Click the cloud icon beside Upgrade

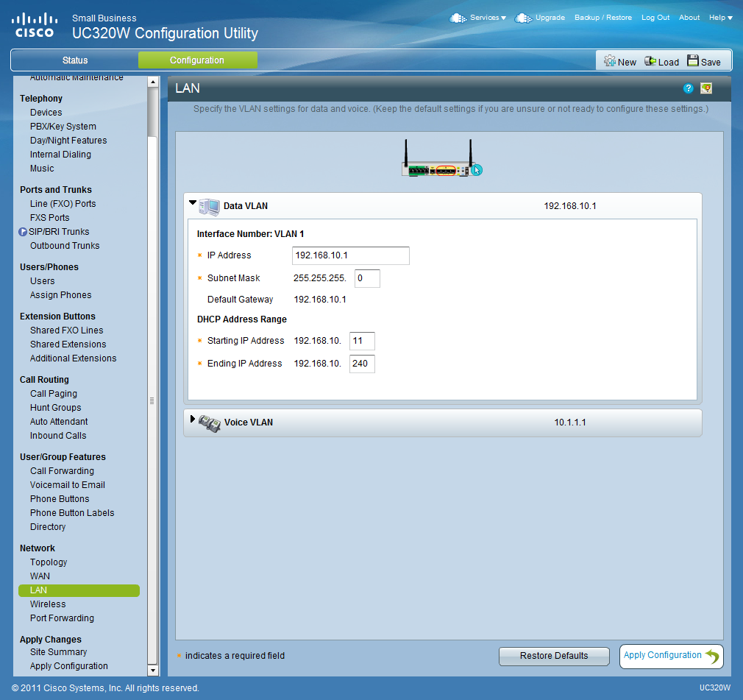(523, 18)
